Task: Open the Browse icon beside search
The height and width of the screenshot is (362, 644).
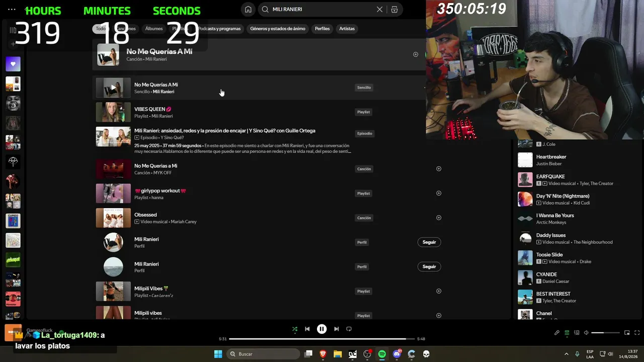Action: [x=394, y=9]
